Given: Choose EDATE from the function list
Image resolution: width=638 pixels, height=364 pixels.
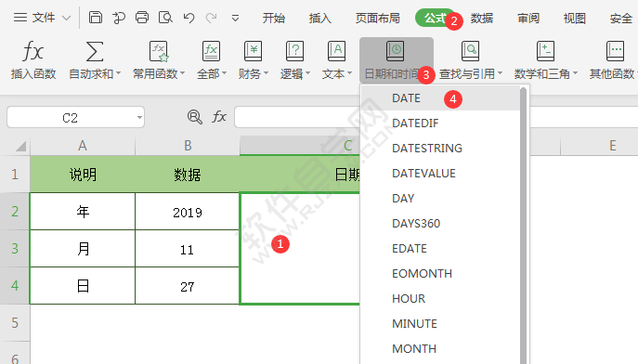Looking at the screenshot, I should pyautogui.click(x=440, y=249).
